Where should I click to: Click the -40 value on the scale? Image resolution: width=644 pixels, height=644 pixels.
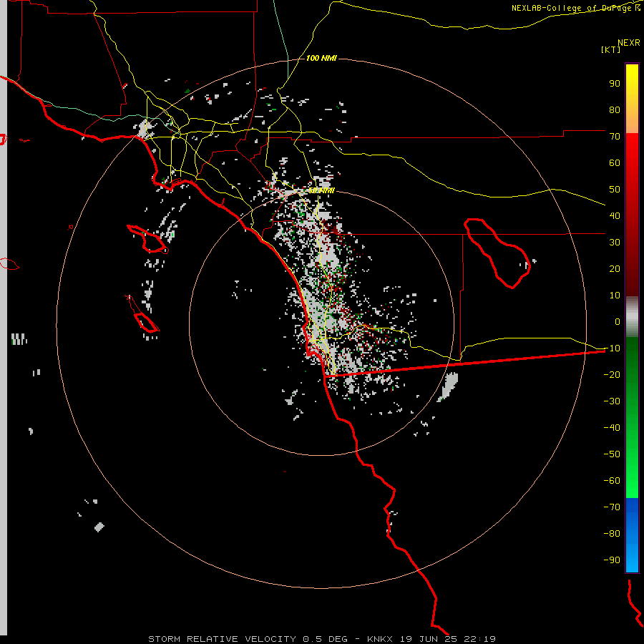click(x=612, y=428)
